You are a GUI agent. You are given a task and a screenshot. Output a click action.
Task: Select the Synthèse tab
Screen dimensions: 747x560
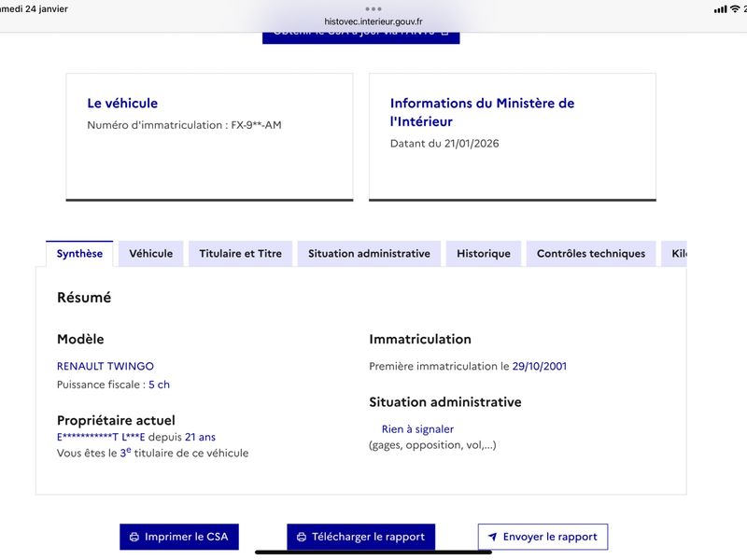click(x=79, y=254)
